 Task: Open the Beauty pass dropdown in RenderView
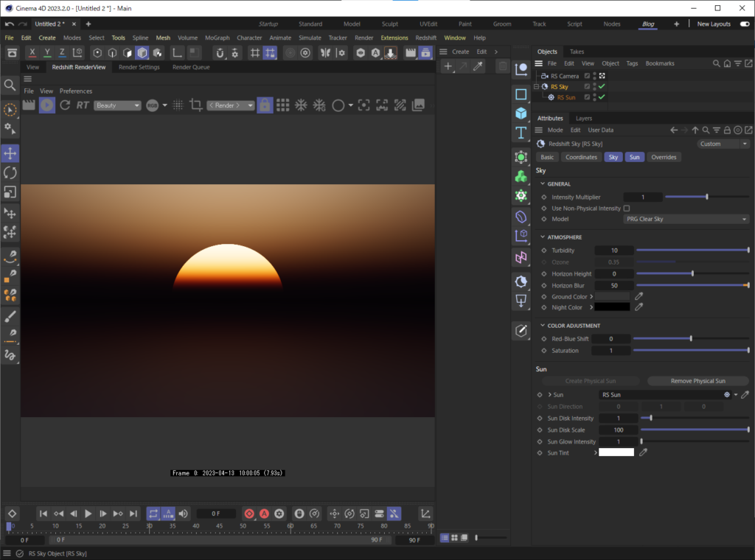click(x=116, y=105)
